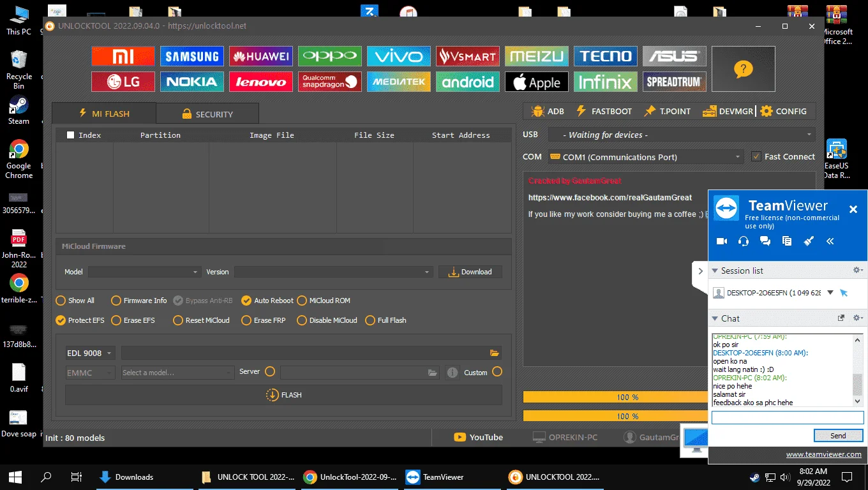Open the T.POINT tool tab
The width and height of the screenshot is (868, 490).
click(x=667, y=111)
